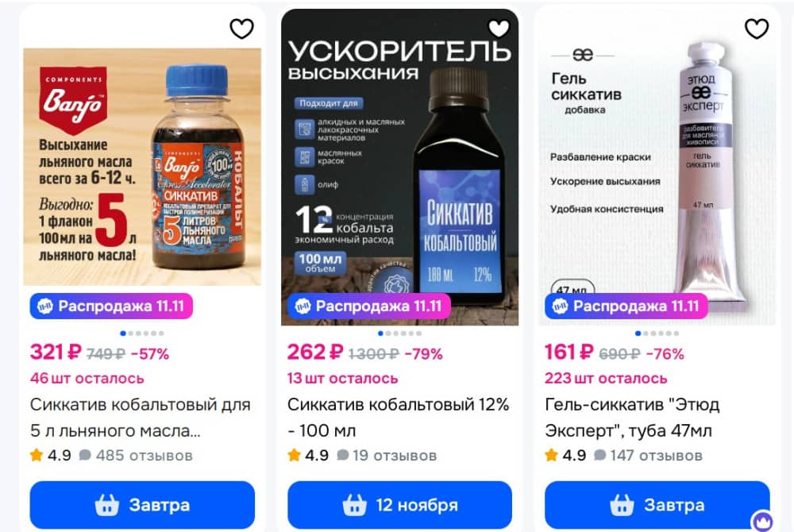Click the star rating icon of Banjo product
Viewport: 794px width, 532px height.
(37, 454)
